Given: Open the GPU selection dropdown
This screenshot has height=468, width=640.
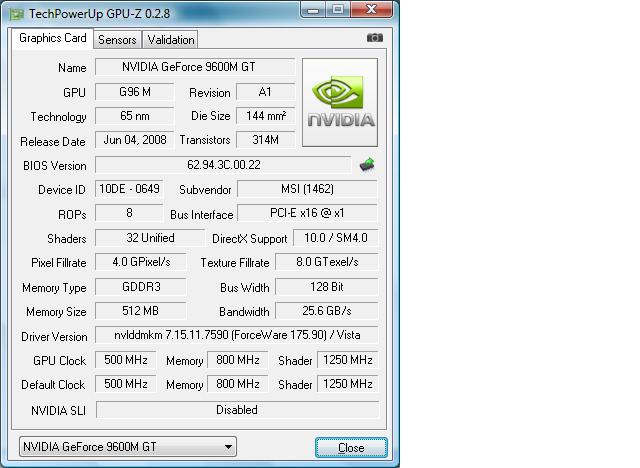Looking at the screenshot, I should [128, 447].
